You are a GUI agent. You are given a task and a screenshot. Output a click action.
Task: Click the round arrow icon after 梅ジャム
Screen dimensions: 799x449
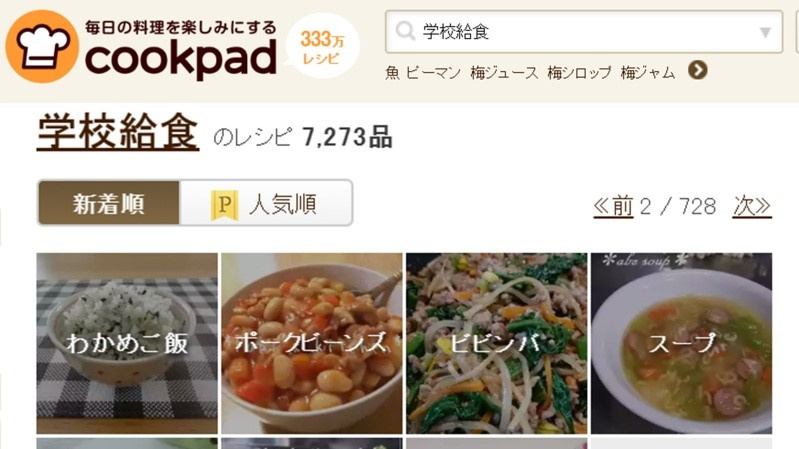click(x=698, y=70)
